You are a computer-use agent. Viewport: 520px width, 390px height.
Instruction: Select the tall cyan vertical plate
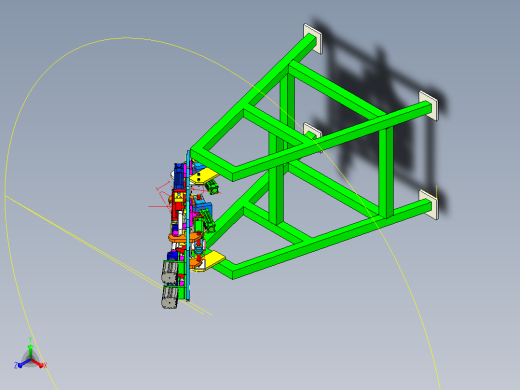(188, 226)
